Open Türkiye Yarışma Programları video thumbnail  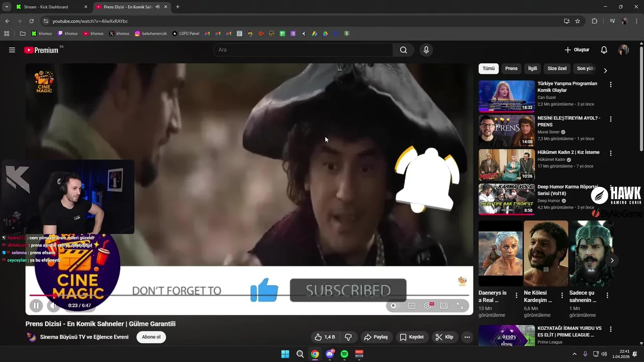coord(507,96)
